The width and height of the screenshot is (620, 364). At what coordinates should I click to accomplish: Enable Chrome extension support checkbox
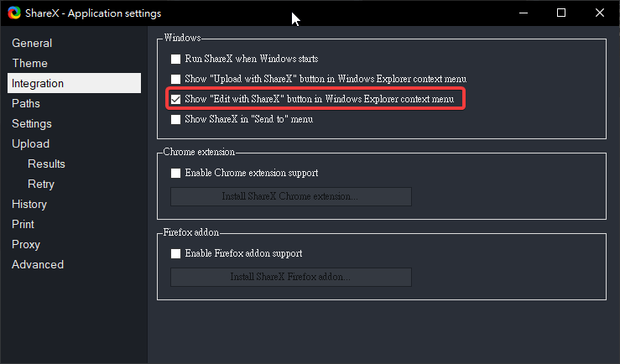click(x=175, y=174)
